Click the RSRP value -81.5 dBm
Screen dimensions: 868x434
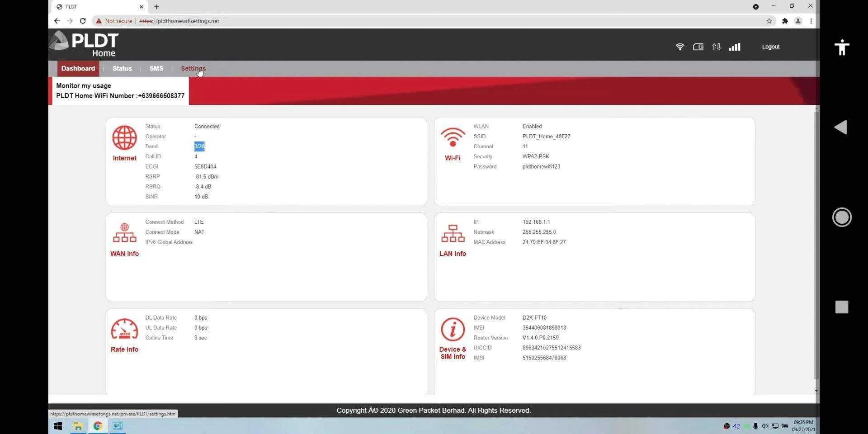pyautogui.click(x=206, y=177)
